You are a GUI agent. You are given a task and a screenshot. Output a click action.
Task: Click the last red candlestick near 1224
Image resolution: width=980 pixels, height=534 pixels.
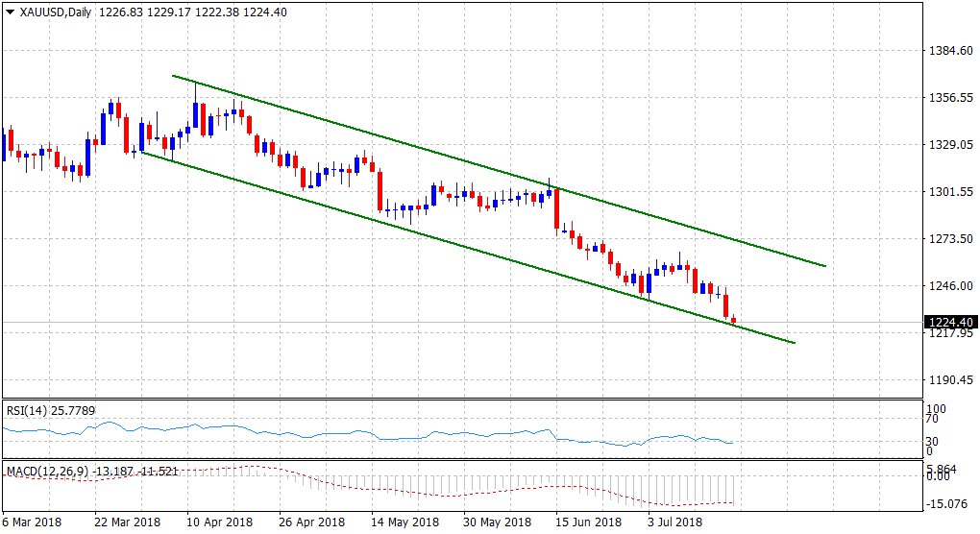pos(734,321)
